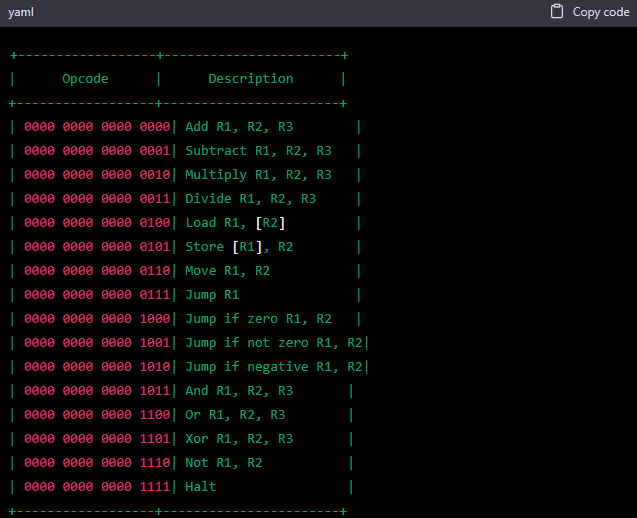Click the Not R1, R2 instruction

pyautogui.click(x=223, y=463)
